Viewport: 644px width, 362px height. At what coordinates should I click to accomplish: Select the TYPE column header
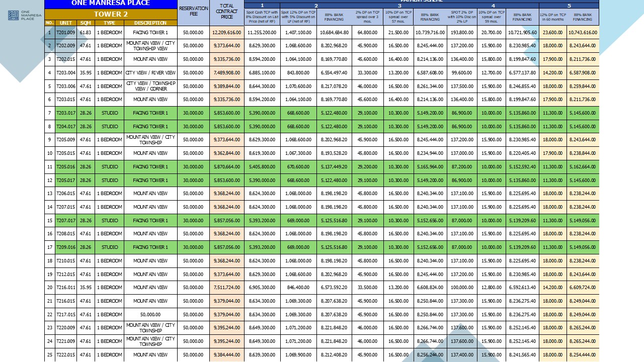coord(110,23)
